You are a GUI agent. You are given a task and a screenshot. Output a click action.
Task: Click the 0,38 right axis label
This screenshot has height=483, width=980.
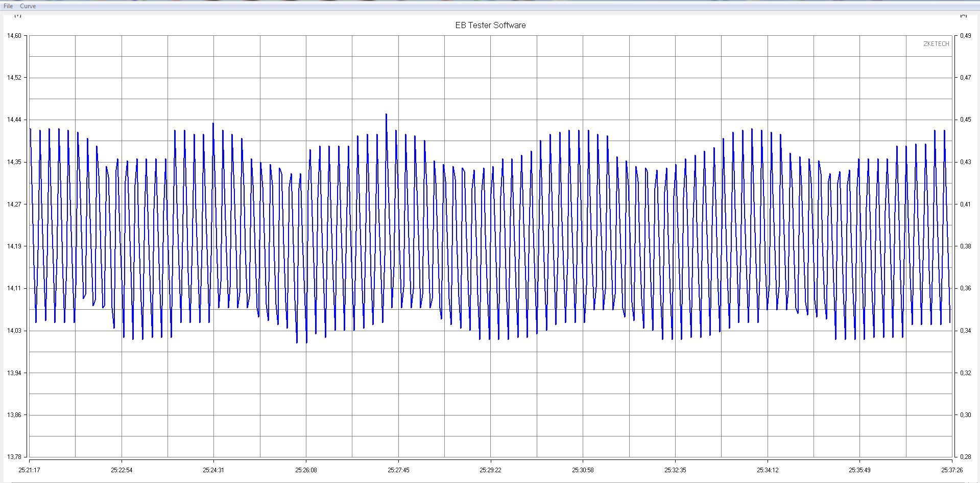(965, 246)
